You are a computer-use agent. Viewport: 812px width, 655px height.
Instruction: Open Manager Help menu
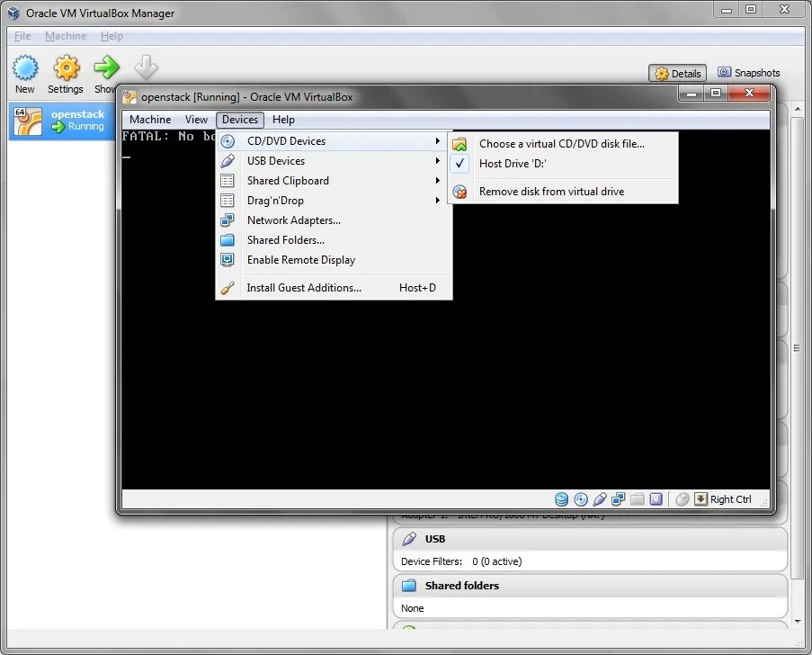[x=112, y=36]
